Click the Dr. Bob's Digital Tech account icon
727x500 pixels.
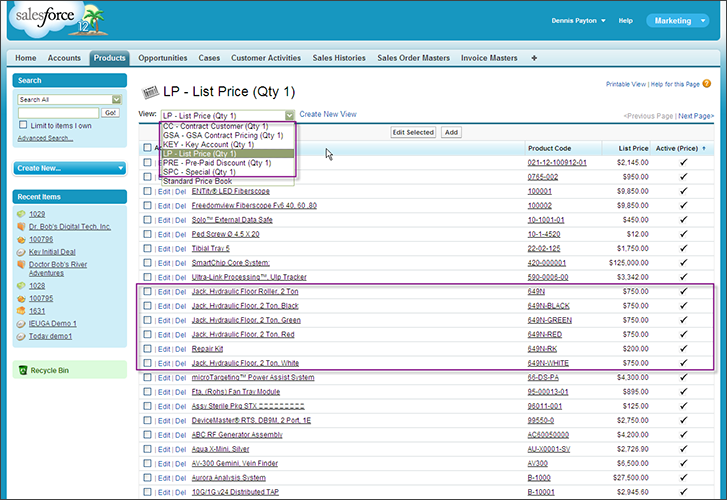tap(21, 226)
